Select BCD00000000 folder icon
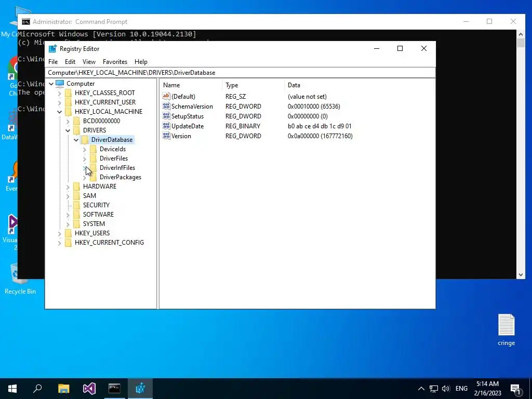 [x=77, y=121]
